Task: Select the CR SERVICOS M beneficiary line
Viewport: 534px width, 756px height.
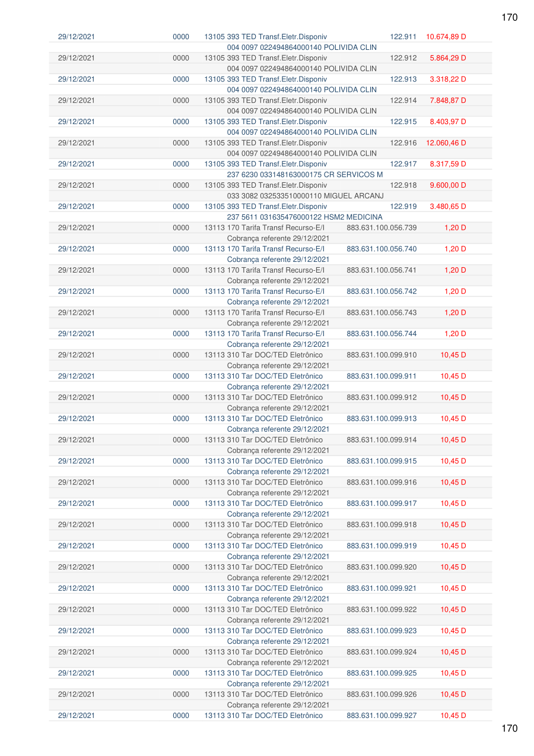Action: 304,175
